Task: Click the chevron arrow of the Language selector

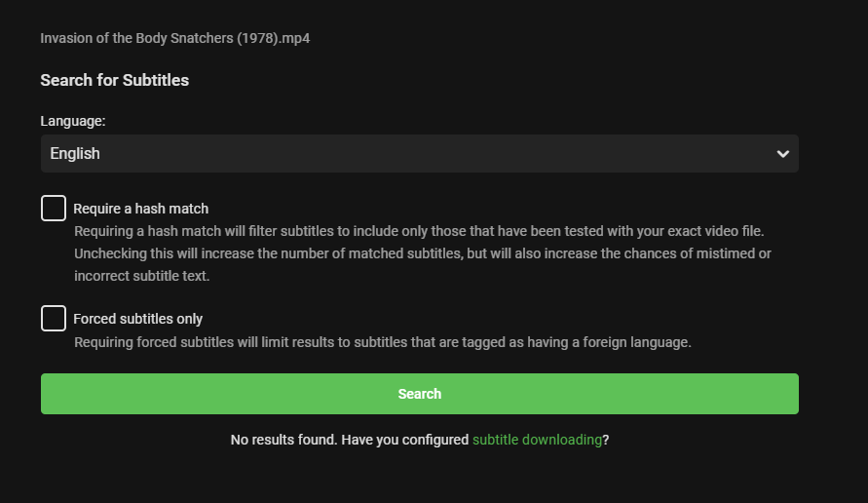Action: coord(782,154)
